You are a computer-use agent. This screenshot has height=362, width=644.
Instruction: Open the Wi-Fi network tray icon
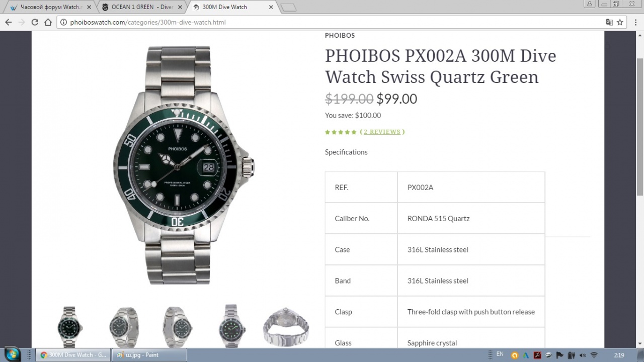(594, 355)
